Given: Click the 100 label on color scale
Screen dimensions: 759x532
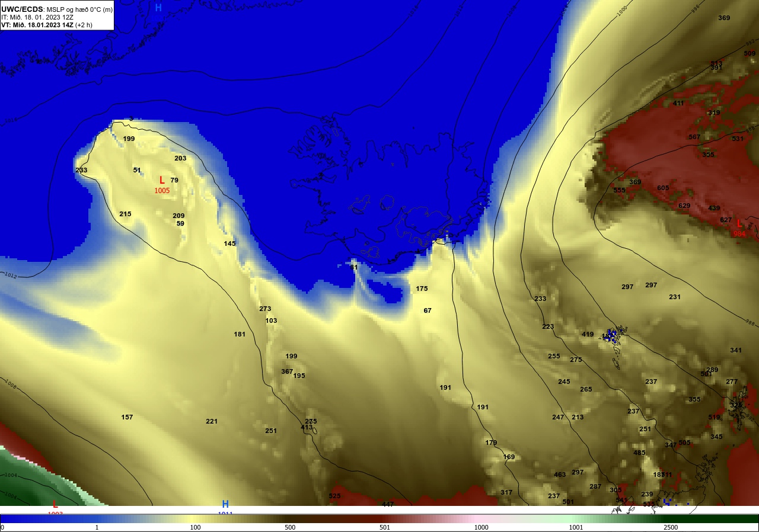Looking at the screenshot, I should pos(195,527).
